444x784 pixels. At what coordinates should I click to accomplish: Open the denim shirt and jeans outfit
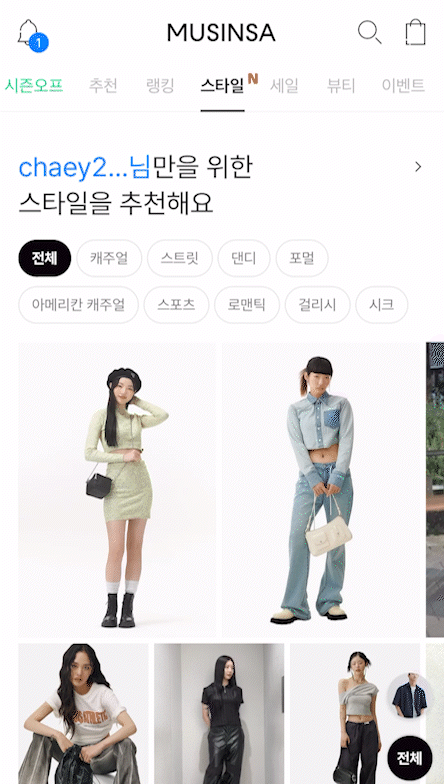(322, 490)
